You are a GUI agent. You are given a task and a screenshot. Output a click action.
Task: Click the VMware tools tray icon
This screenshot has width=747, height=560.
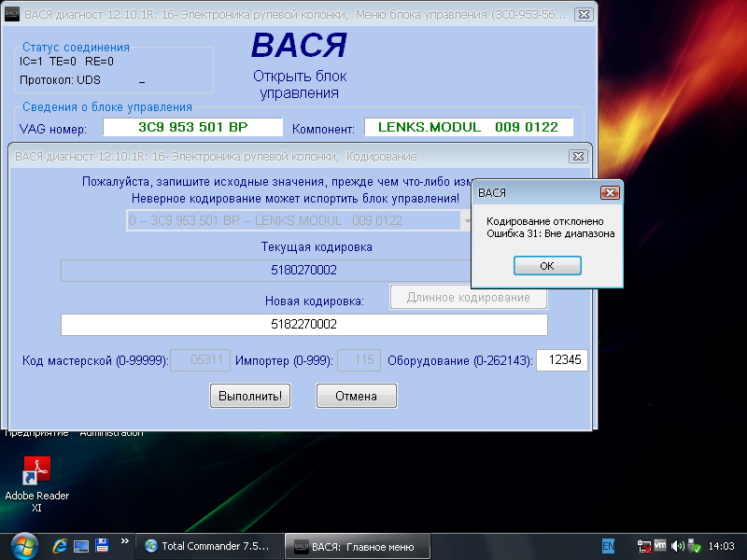click(660, 545)
